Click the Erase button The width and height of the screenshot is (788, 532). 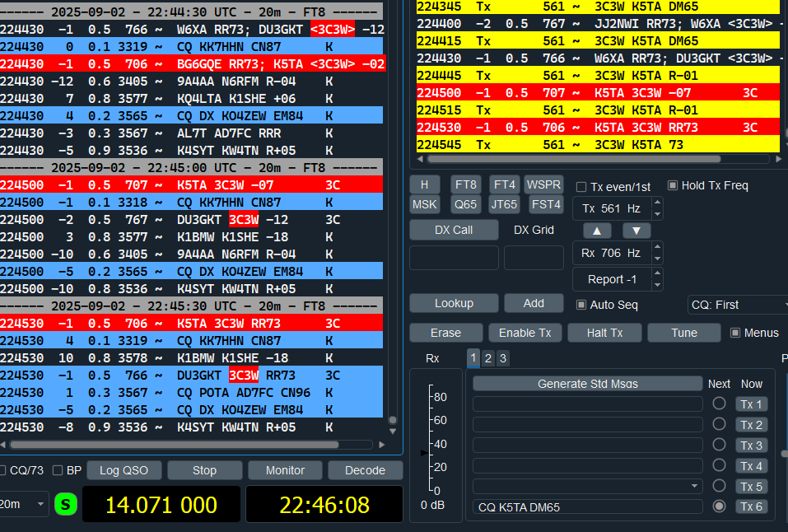point(445,333)
